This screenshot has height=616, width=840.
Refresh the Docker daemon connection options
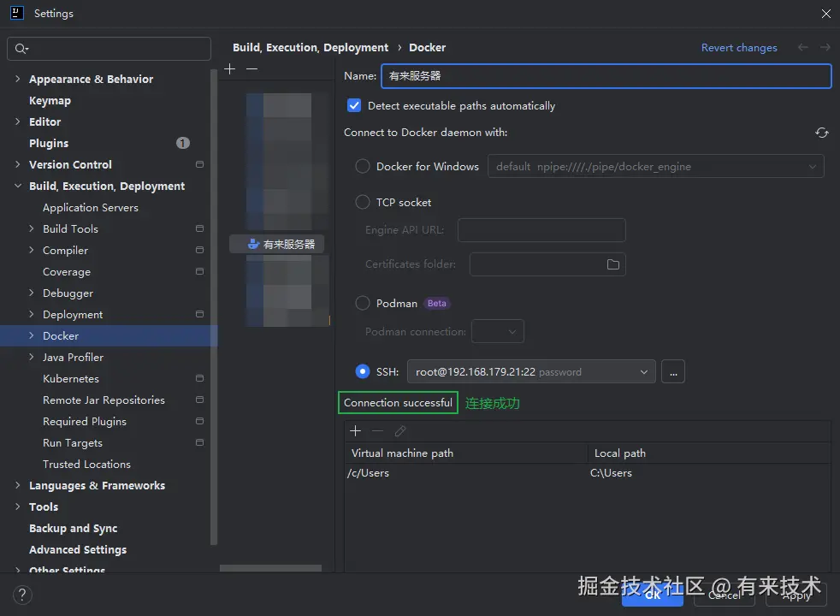click(x=821, y=133)
